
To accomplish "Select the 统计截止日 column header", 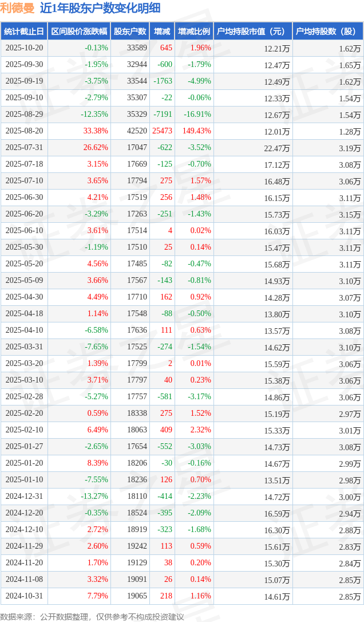I will click(x=23, y=32).
